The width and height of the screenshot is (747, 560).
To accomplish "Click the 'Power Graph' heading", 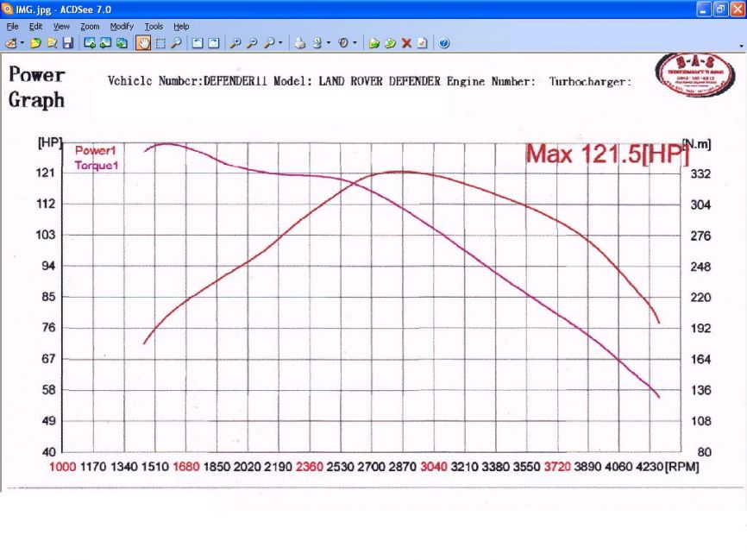I will (x=37, y=87).
